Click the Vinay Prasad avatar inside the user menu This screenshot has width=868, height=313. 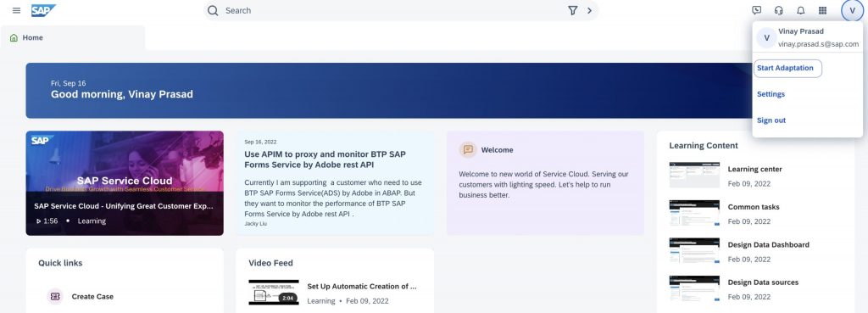tap(766, 37)
